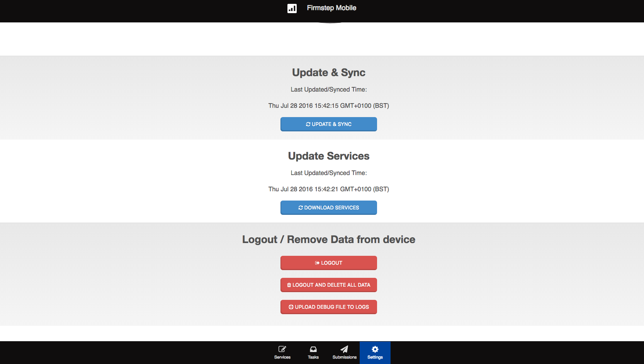Image resolution: width=644 pixels, height=364 pixels.
Task: Click the red Logout button
Action: click(329, 263)
